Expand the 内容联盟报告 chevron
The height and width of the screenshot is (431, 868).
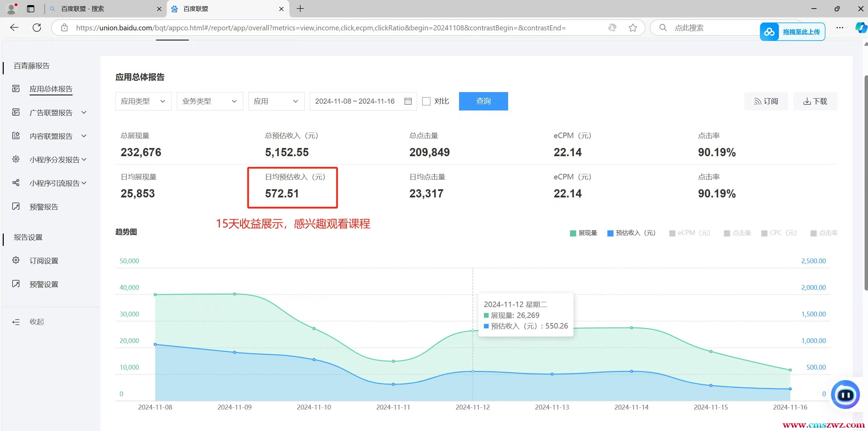(84, 136)
